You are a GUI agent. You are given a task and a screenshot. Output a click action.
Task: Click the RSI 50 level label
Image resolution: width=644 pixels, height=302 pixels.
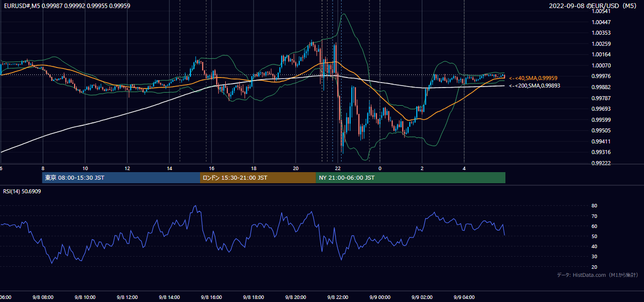point(594,237)
